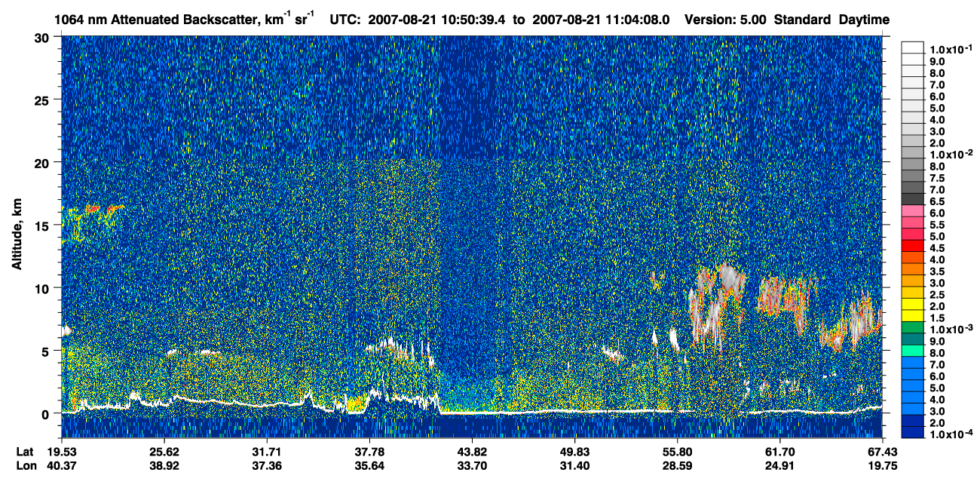The image size is (980, 503).
Task: Click the longitude value "28.59"
Action: (677, 465)
